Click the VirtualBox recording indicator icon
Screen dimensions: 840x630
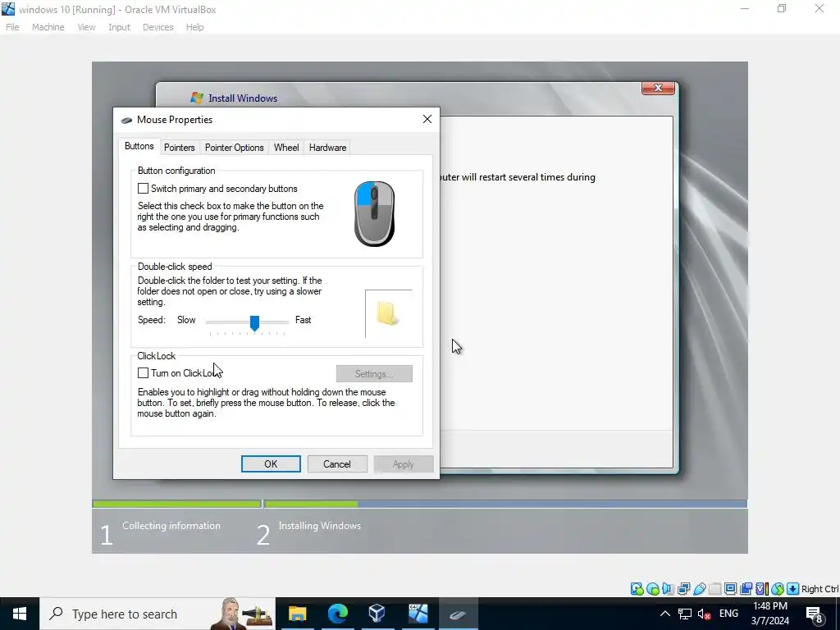[x=746, y=589]
